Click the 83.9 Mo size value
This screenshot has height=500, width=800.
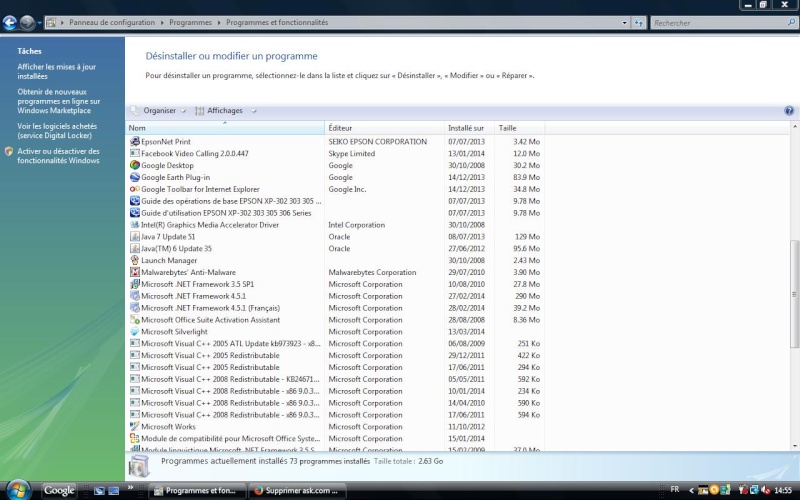pyautogui.click(x=527, y=177)
